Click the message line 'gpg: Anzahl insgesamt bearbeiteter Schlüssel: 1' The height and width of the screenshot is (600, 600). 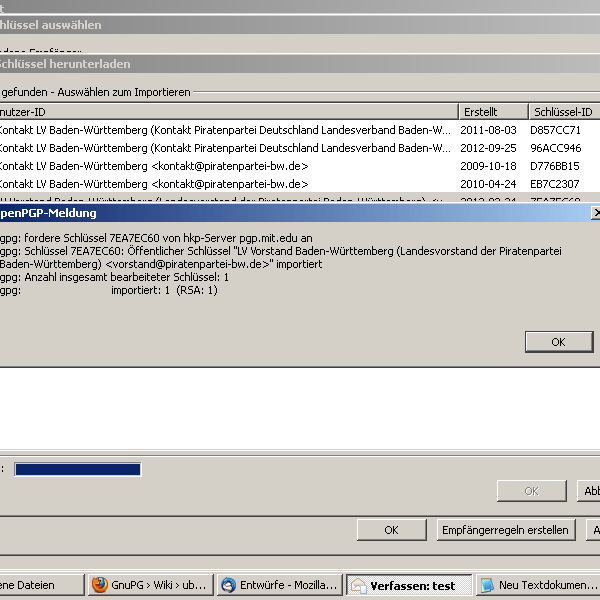tap(114, 277)
